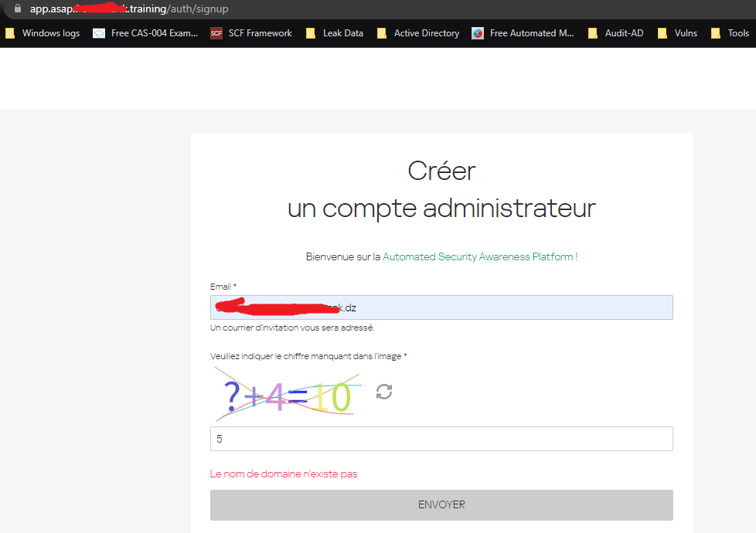Click the ENVOYER submit button

click(441, 505)
